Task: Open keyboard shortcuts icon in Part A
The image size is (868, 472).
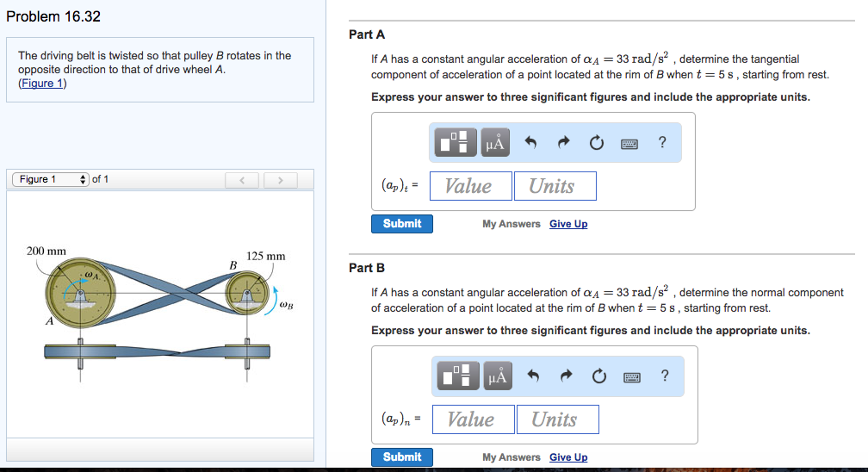Action: (x=629, y=144)
